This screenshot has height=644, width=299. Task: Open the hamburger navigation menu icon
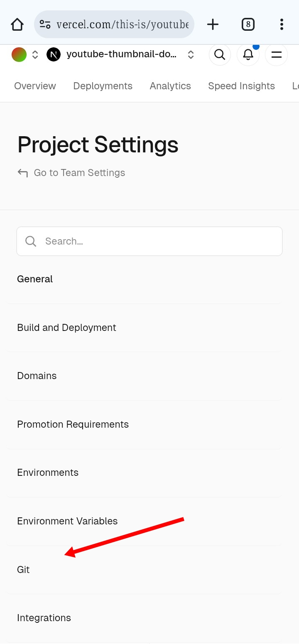point(276,54)
